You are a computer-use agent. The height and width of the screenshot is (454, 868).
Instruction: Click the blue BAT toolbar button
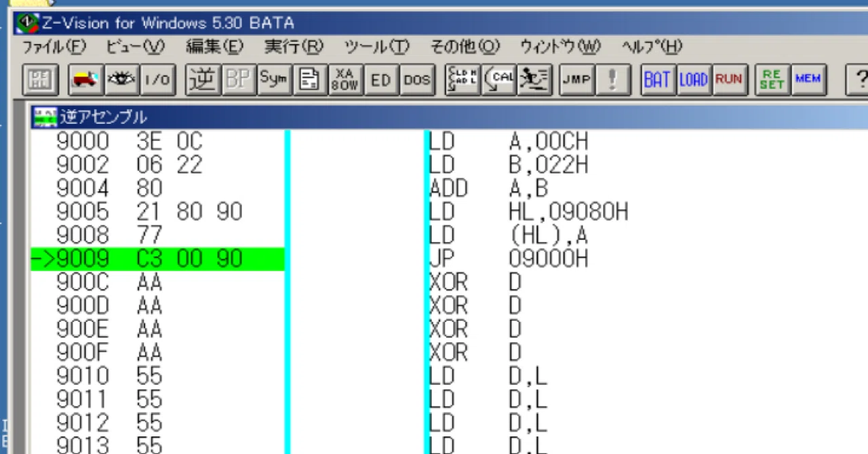658,80
